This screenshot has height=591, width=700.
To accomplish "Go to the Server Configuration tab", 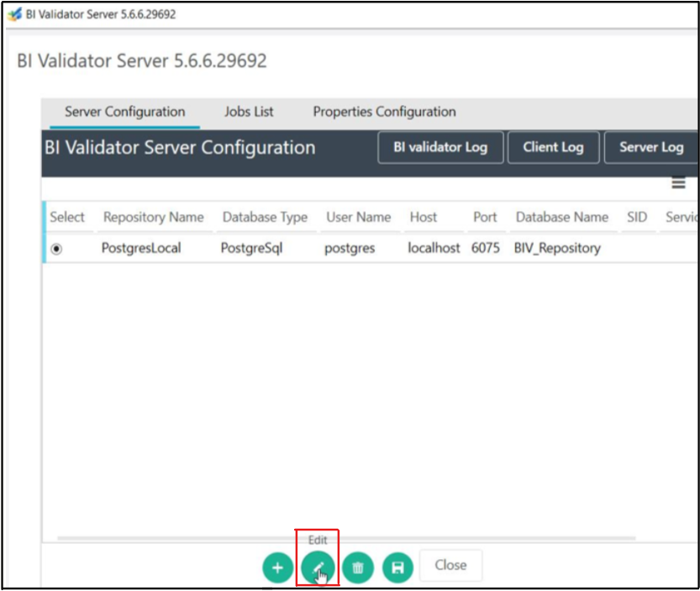I will tap(124, 112).
